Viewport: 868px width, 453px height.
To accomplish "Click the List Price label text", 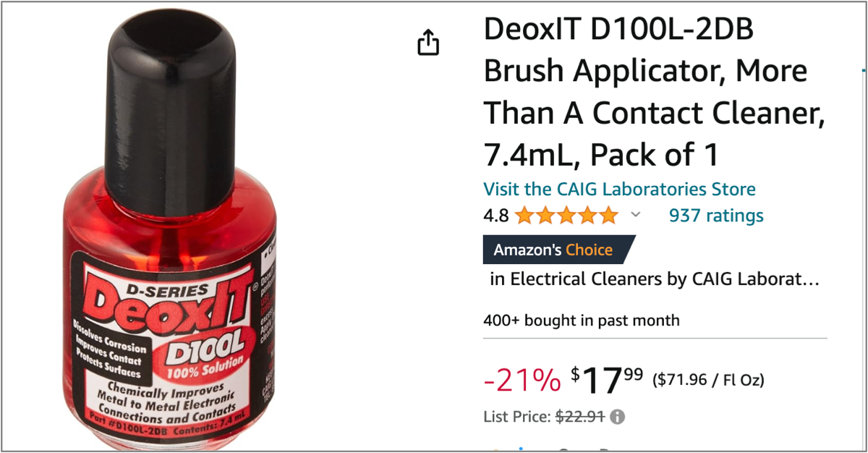I will [x=517, y=418].
